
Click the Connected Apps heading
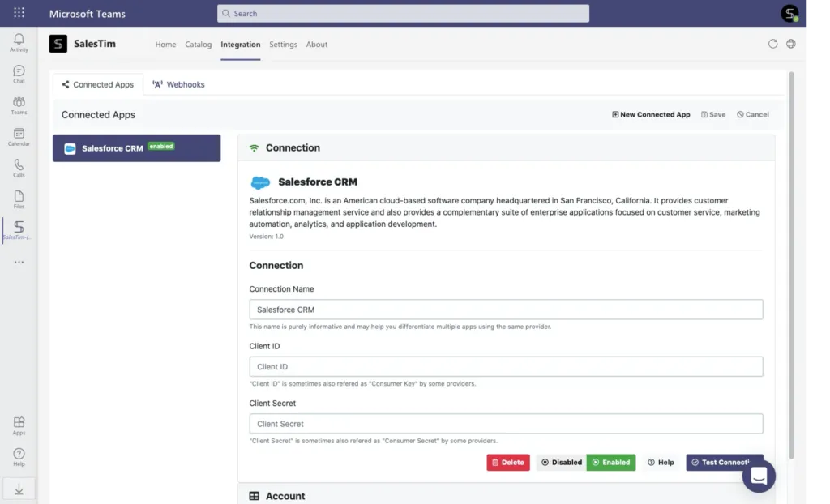(98, 115)
